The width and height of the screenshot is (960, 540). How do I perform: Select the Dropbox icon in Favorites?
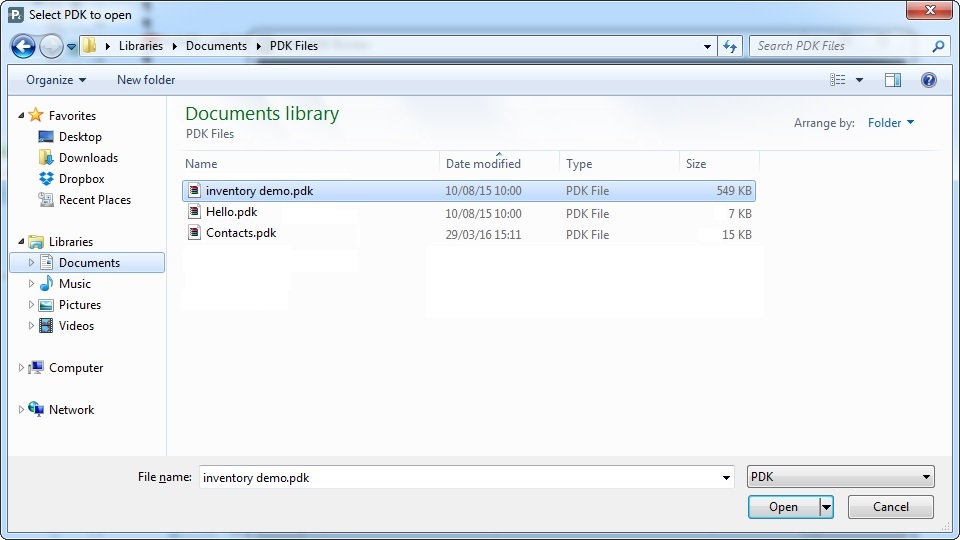46,179
